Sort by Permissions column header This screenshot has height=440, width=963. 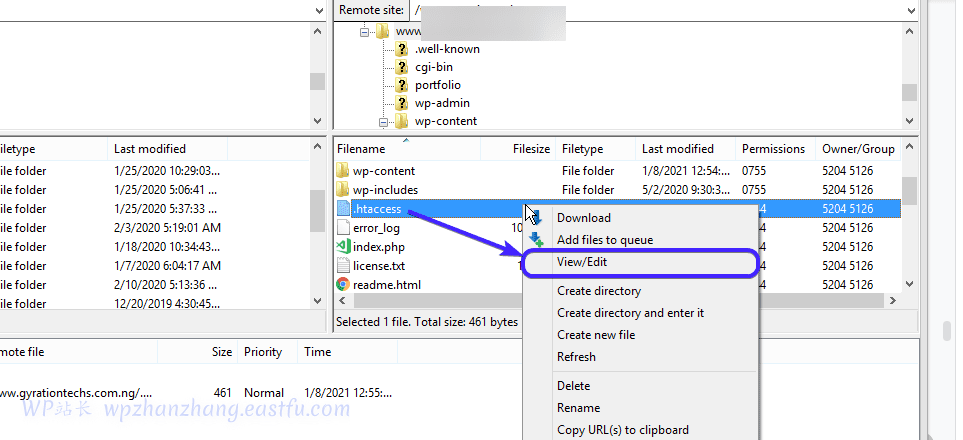pyautogui.click(x=773, y=149)
